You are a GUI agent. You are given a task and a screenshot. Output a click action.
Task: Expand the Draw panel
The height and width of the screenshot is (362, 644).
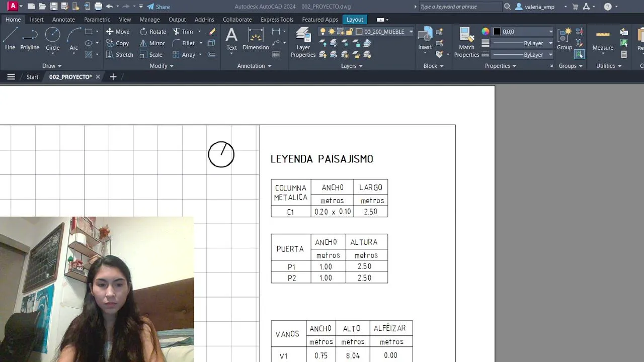(52, 66)
